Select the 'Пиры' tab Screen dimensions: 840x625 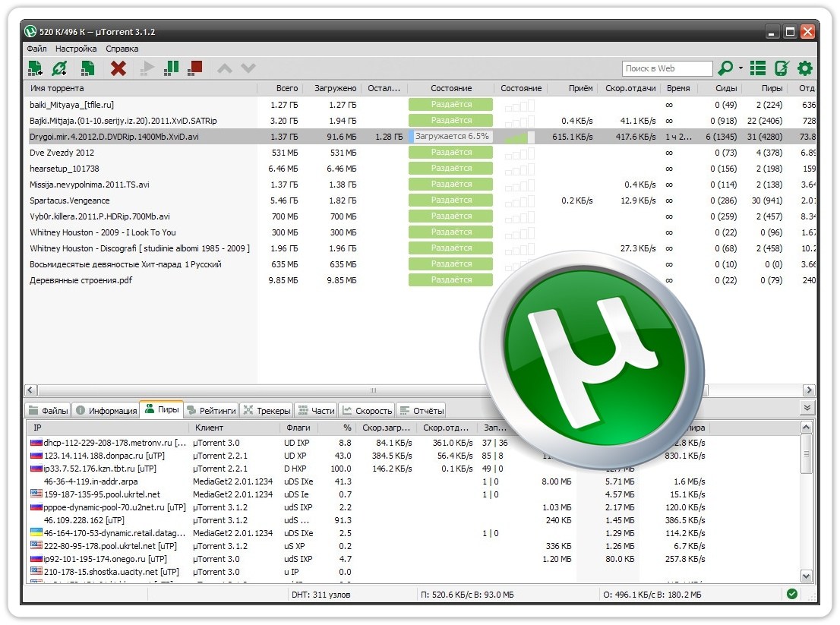[161, 409]
